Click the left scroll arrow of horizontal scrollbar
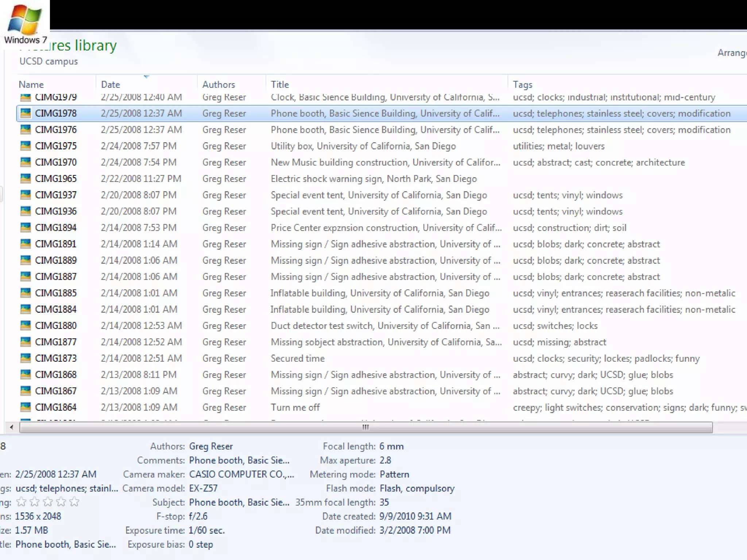This screenshot has width=747, height=560. tap(12, 427)
